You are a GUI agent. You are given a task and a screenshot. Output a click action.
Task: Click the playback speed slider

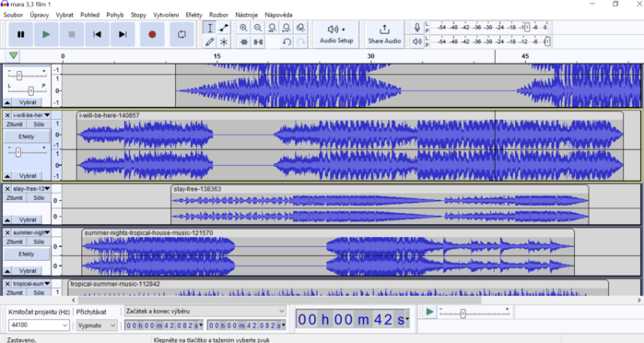474,313
